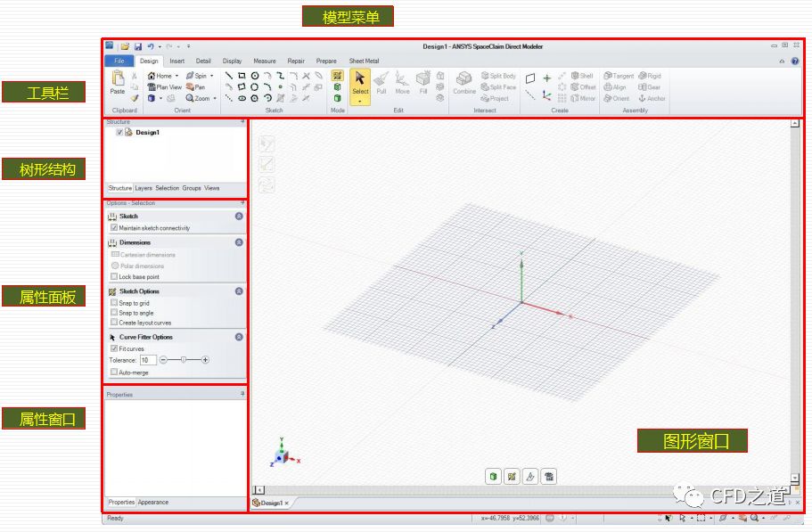
Task: Open the Sheet Metal ribbon tab
Action: click(364, 61)
